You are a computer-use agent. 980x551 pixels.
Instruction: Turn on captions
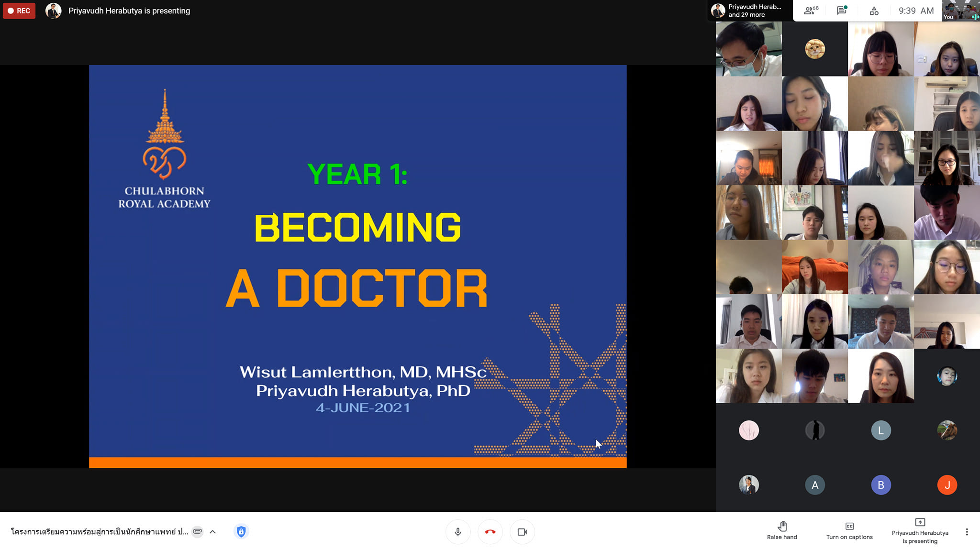(x=849, y=531)
